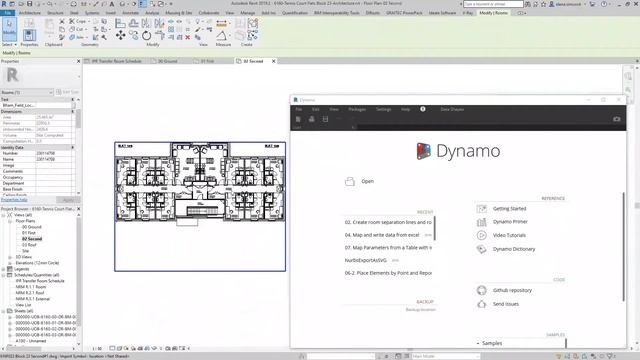Close the 02 Second view tab
Viewport: 640px width, 360px height.
273,61
